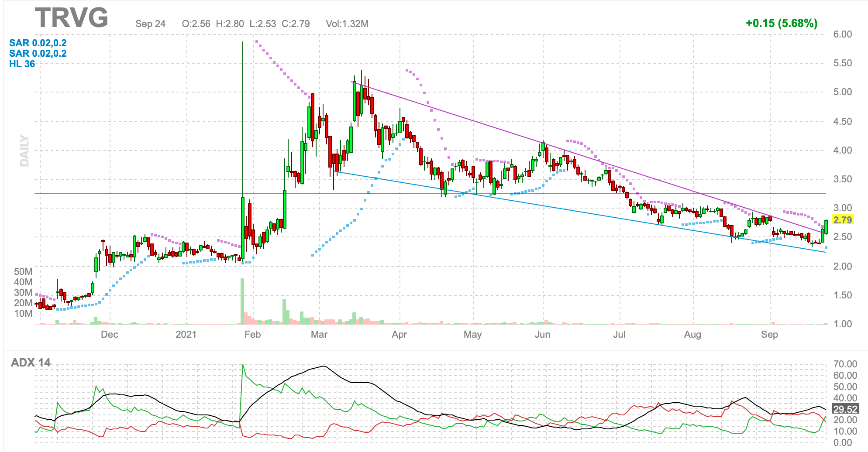Click the vertical DAILY timeframe label
The image size is (868, 452).
point(24,151)
